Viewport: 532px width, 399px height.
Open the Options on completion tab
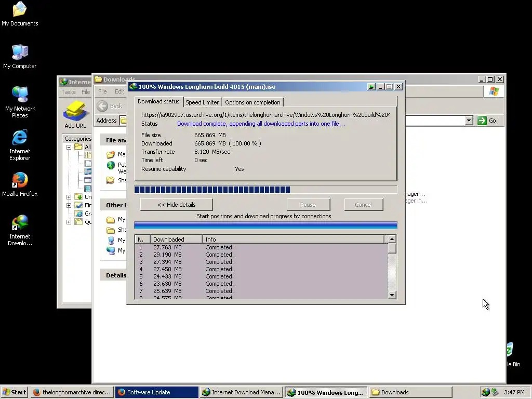(253, 102)
